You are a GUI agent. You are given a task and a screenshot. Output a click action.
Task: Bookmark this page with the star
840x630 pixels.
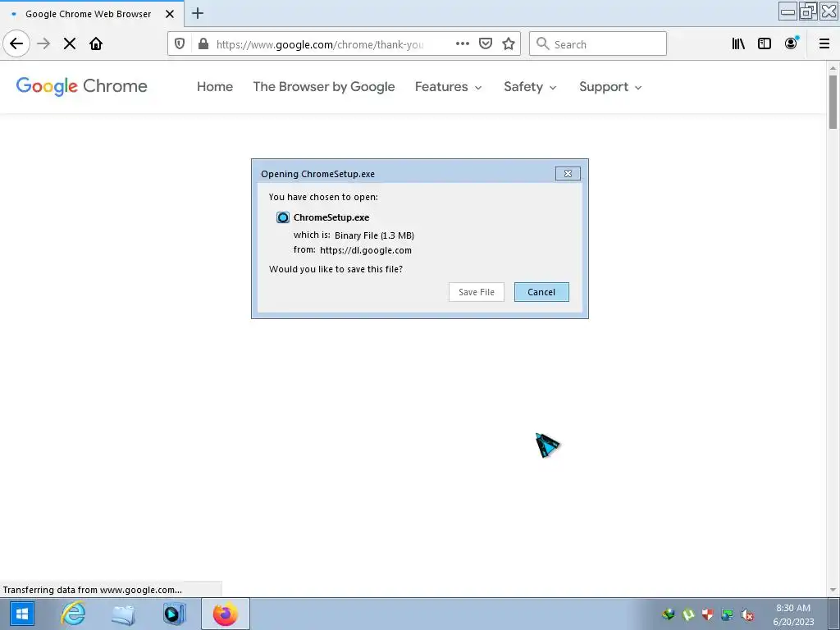pyautogui.click(x=509, y=44)
